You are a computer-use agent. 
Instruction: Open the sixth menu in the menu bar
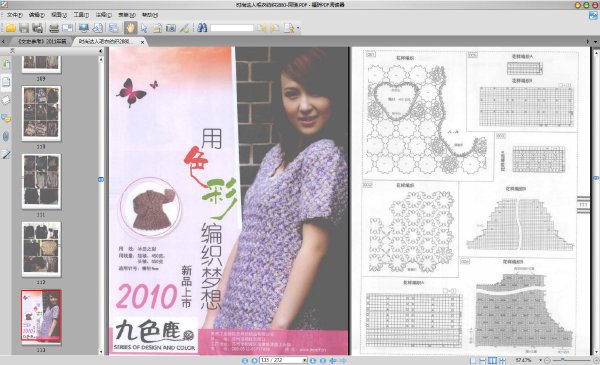(x=126, y=15)
